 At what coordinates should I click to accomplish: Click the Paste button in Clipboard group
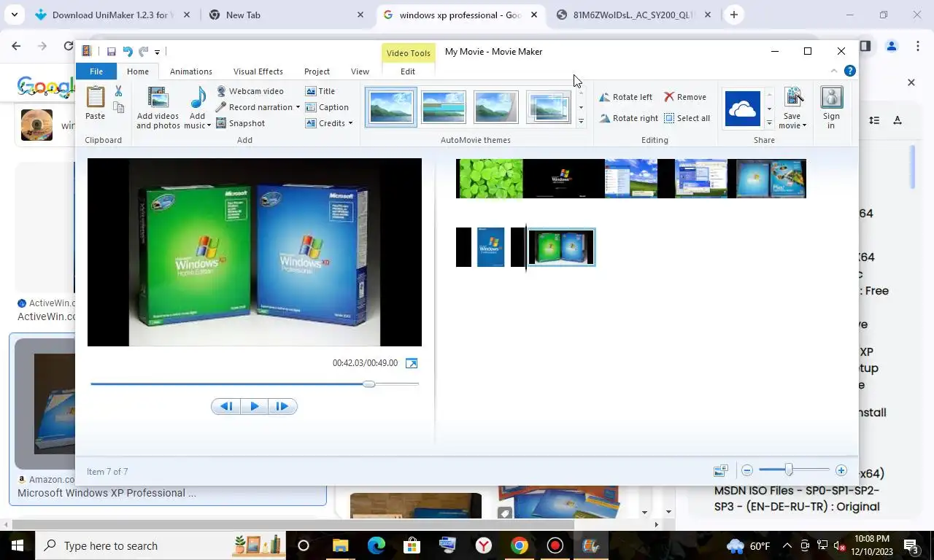96,104
